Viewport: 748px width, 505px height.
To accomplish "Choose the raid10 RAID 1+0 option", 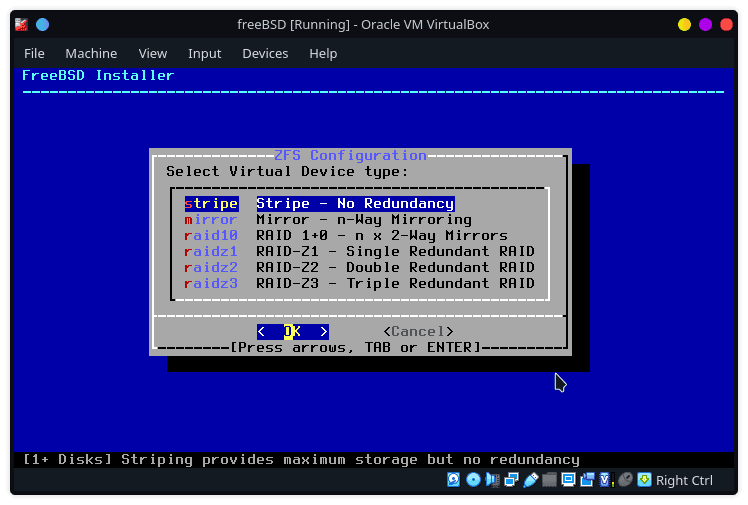I will click(x=346, y=236).
